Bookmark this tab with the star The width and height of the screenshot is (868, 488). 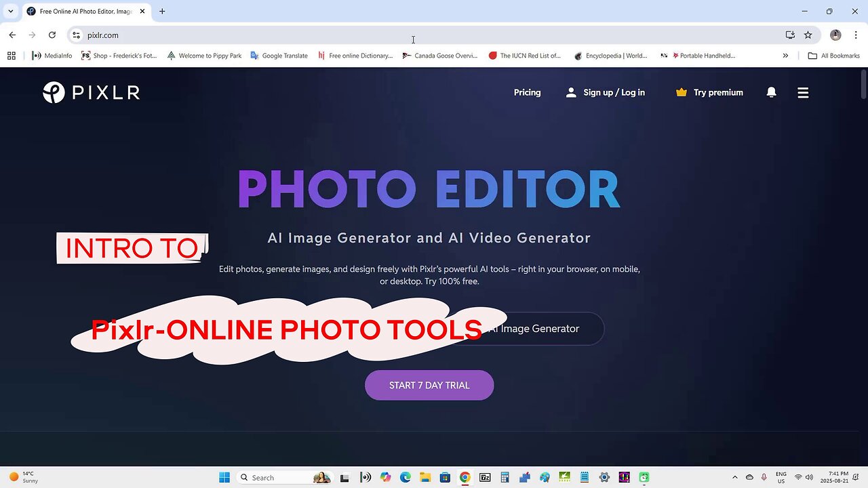click(808, 35)
